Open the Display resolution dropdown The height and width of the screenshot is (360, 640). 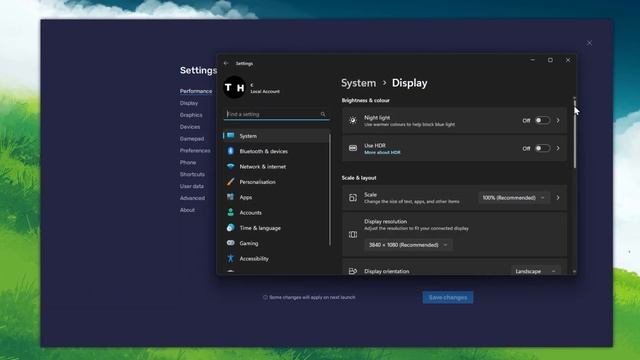point(408,245)
